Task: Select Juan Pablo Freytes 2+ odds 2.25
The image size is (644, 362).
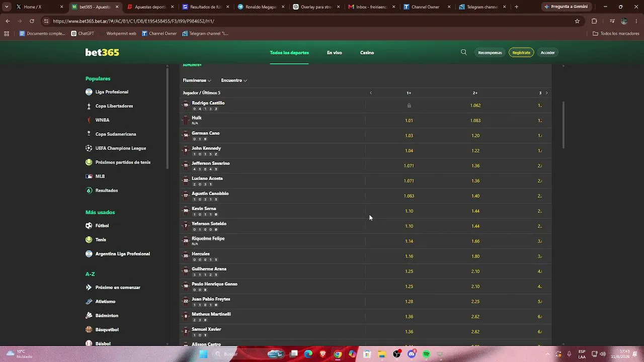Action: (475, 302)
